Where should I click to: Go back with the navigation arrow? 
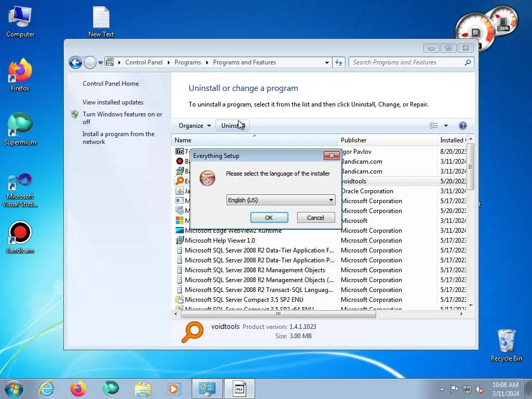coord(75,62)
